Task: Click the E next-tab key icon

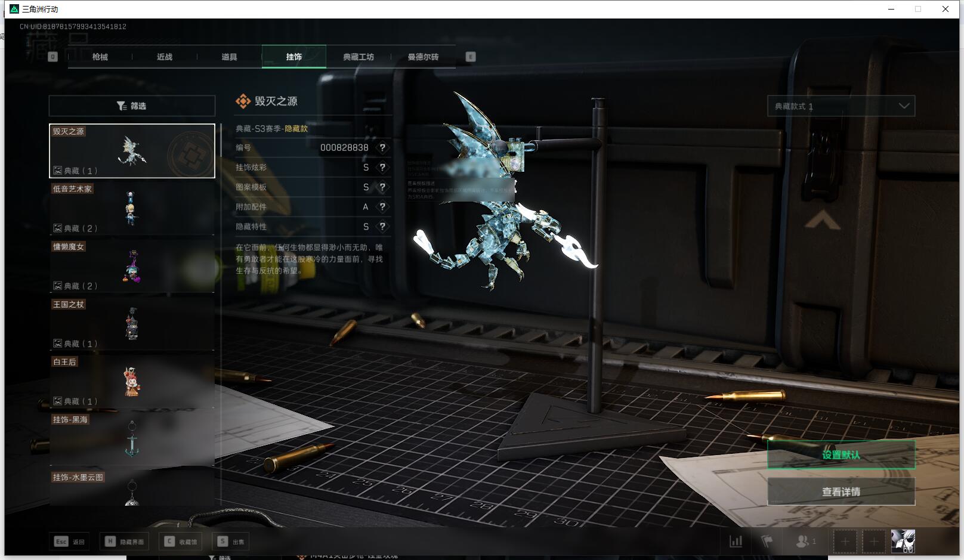Action: pyautogui.click(x=471, y=57)
